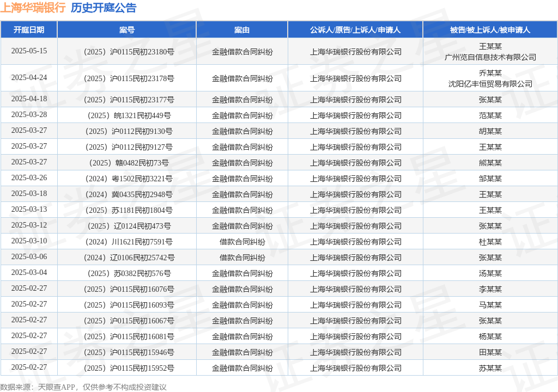Image resolution: width=558 pixels, height=392 pixels.
Task: Click defendant 广州览自信息技术有限公司
Action: click(490, 57)
